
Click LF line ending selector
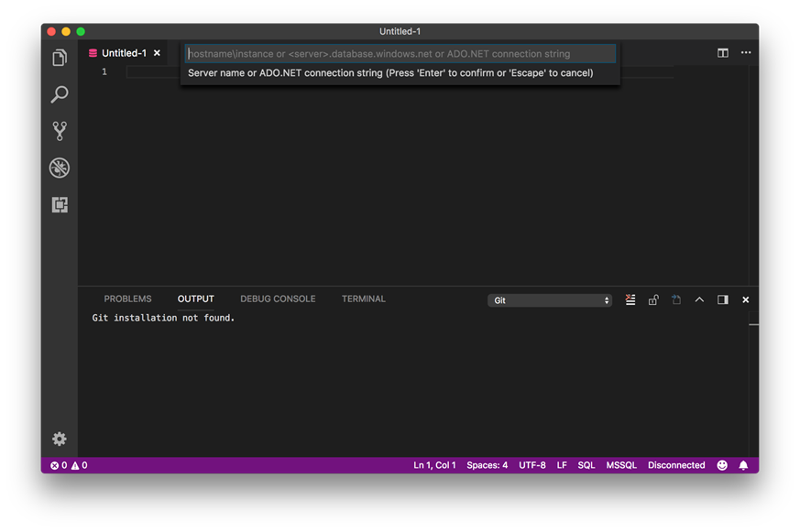pos(562,465)
